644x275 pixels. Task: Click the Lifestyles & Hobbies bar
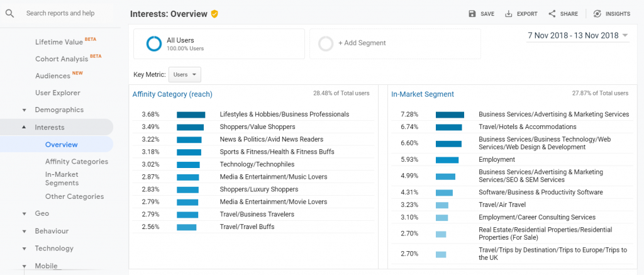[x=191, y=115]
